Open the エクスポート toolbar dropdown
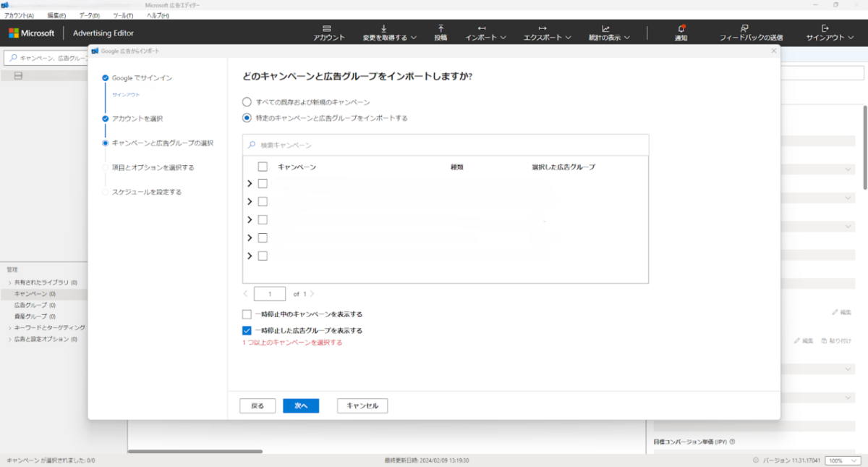868x467 pixels. click(548, 33)
